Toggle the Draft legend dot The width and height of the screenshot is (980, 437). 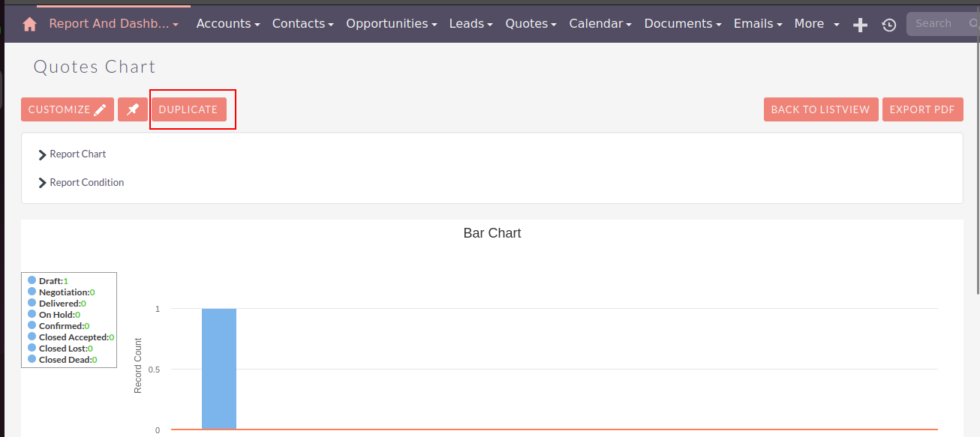click(32, 280)
